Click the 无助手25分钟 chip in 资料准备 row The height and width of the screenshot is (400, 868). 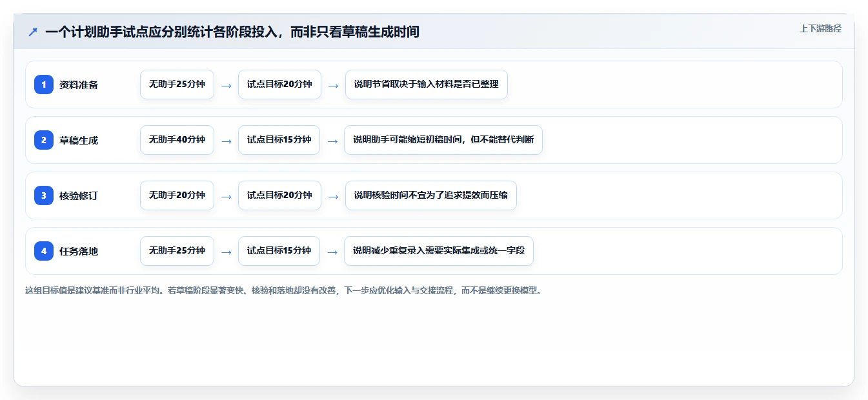pyautogui.click(x=177, y=85)
